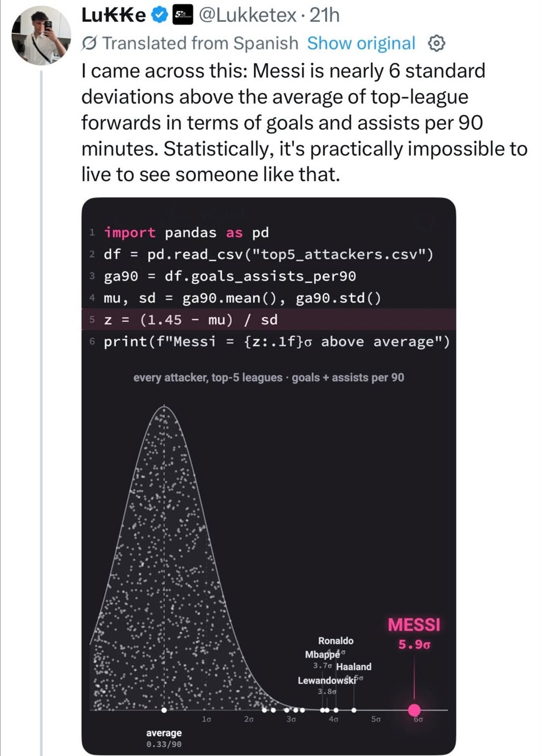Open the @Lukketex handle profile

(248, 15)
